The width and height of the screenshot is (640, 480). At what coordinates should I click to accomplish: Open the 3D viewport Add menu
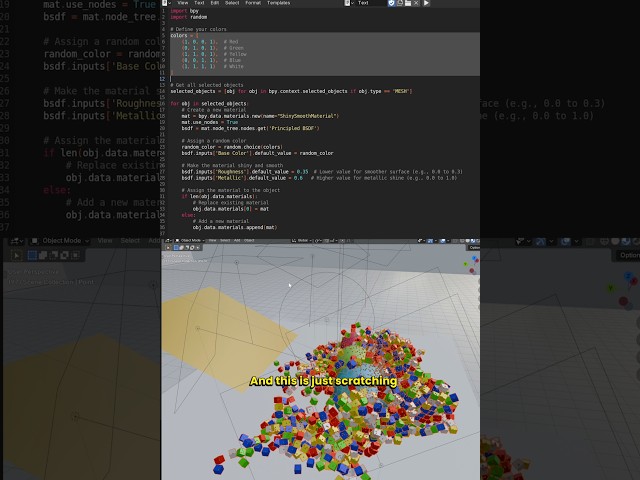[237, 240]
